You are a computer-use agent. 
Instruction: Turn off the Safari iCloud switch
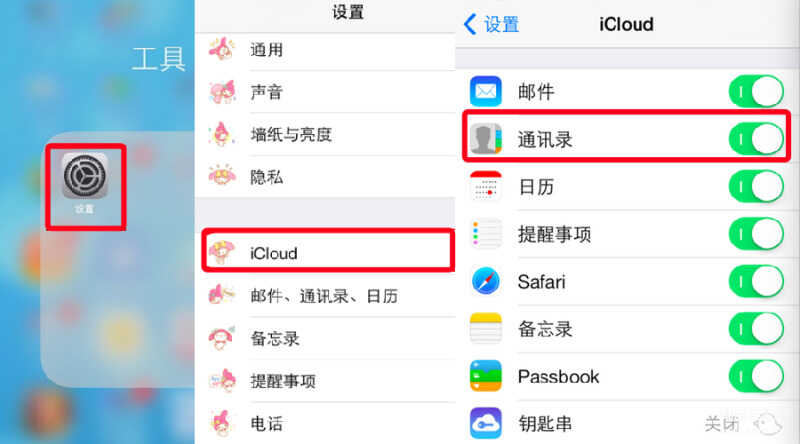757,281
